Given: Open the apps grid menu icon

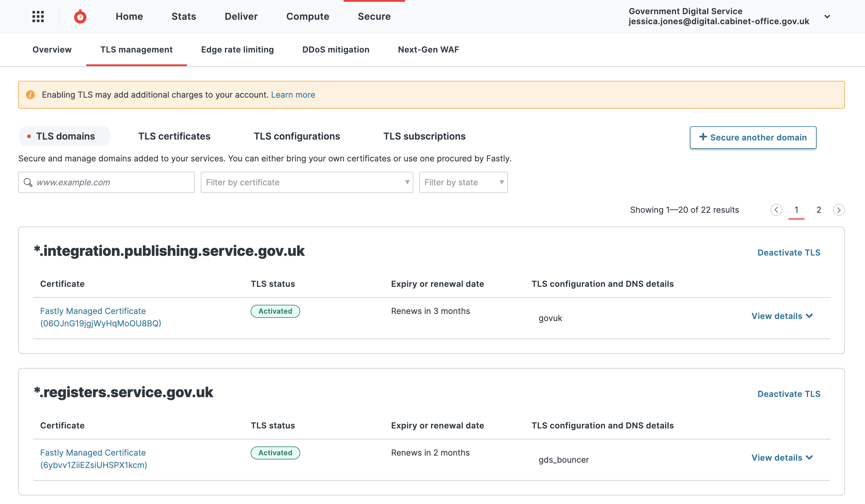Looking at the screenshot, I should (x=38, y=17).
